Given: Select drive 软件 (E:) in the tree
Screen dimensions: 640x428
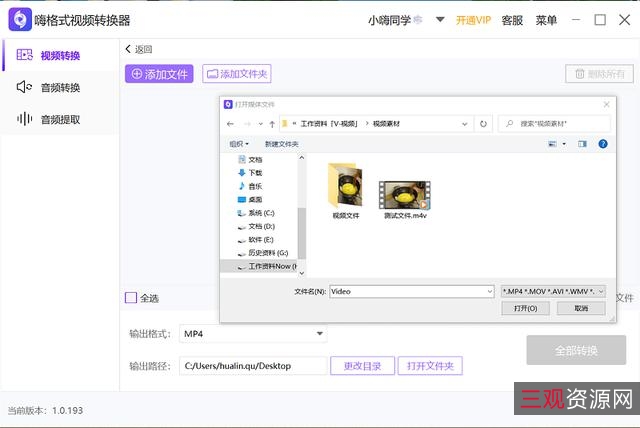Looking at the screenshot, I should pyautogui.click(x=260, y=240).
